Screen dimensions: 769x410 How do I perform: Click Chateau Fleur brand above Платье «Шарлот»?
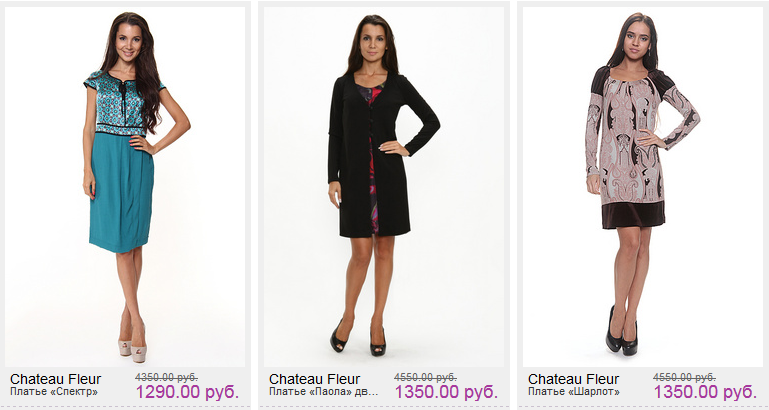[x=573, y=379]
